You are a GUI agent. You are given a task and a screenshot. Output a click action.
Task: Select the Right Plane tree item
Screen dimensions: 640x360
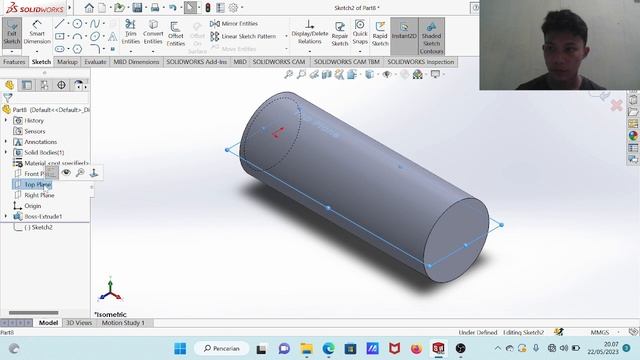coord(39,195)
